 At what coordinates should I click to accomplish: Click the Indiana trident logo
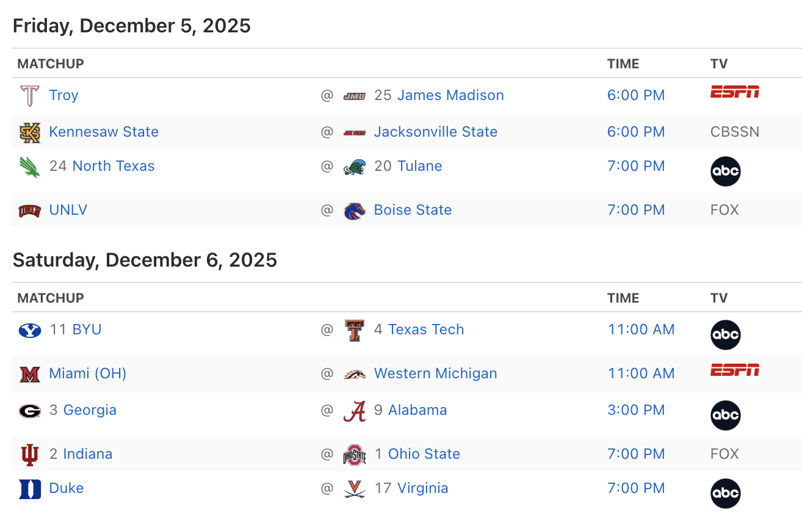point(29,455)
